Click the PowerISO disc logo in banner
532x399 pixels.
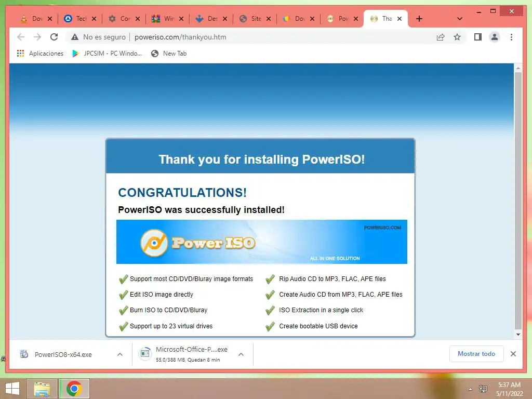click(154, 243)
